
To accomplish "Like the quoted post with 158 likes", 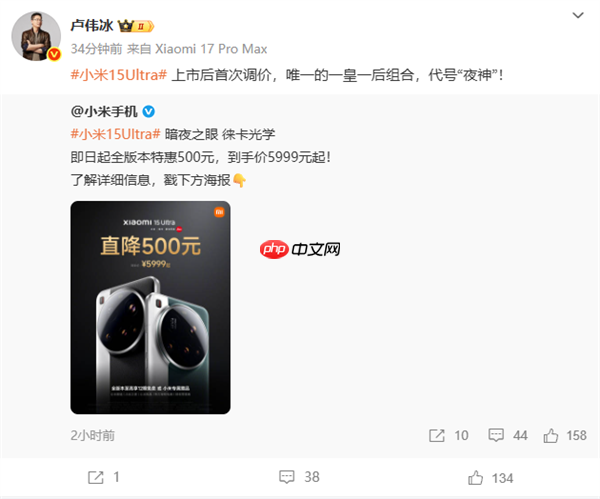I will (551, 435).
